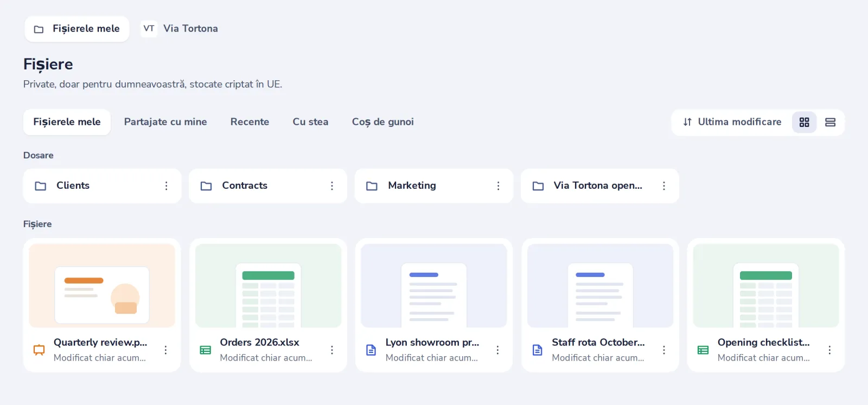This screenshot has height=405, width=868.
Task: Open the Coș de gunoi tab
Action: pyautogui.click(x=382, y=122)
